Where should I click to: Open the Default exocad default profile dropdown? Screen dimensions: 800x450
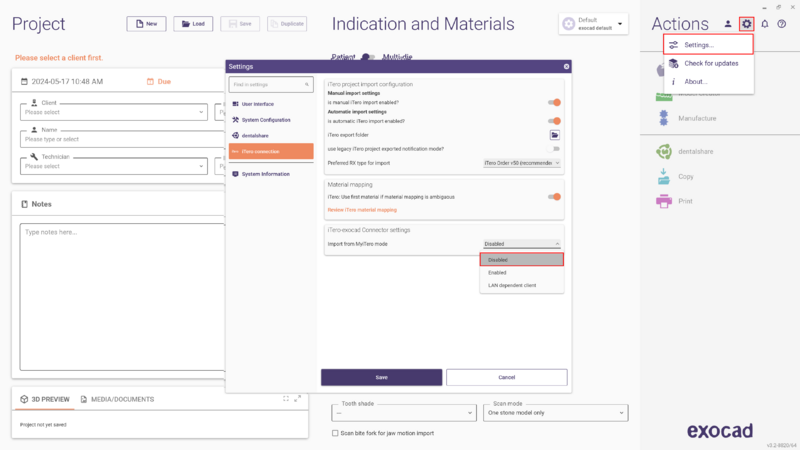(x=593, y=24)
